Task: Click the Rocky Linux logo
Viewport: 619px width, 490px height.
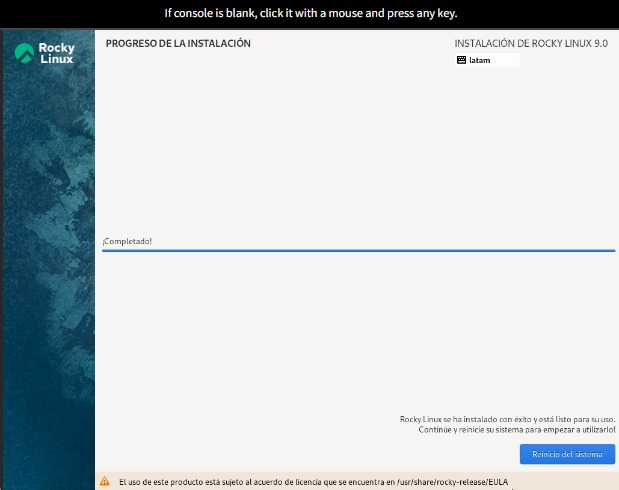Action: pos(44,53)
